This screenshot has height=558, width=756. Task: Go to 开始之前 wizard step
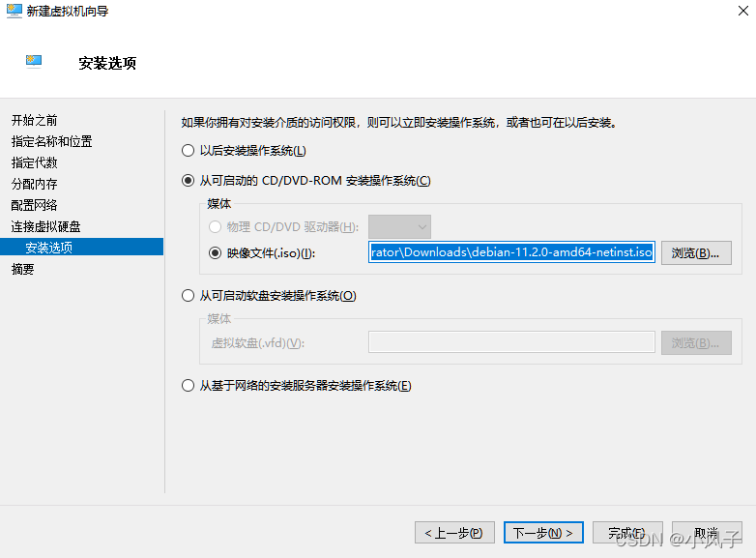point(34,120)
